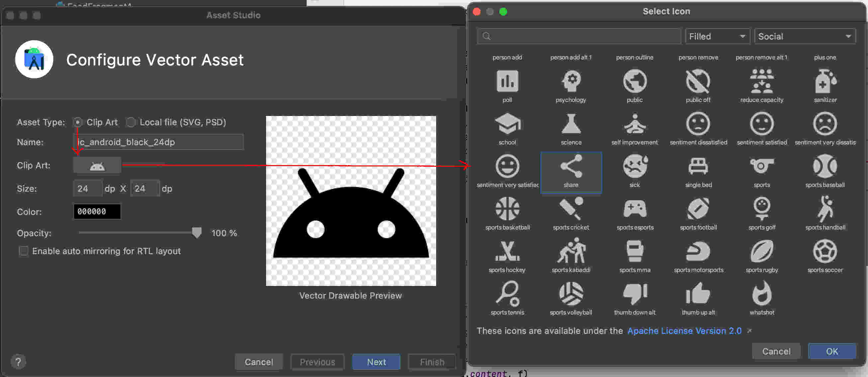This screenshot has width=868, height=377.
Task: Enable auto mirroring for RTL layout
Action: (24, 251)
